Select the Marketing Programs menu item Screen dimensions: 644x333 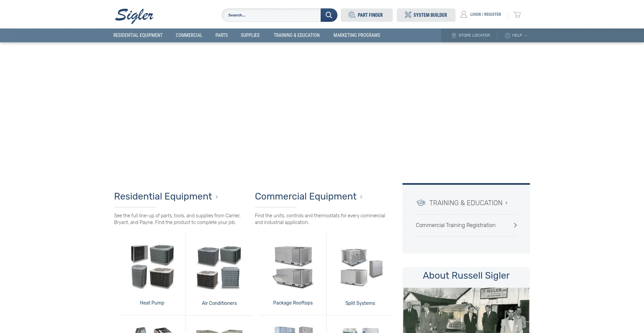tap(357, 35)
